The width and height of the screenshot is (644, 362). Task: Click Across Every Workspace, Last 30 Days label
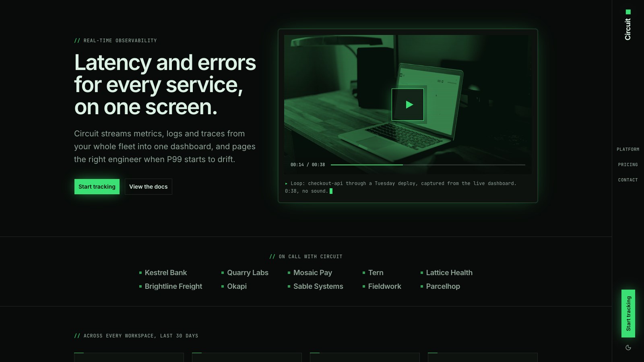pos(136,336)
